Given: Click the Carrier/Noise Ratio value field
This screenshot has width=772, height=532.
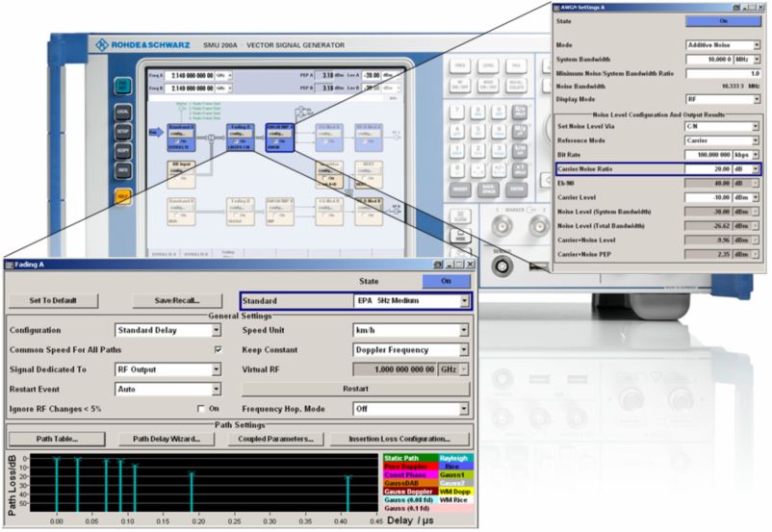Looking at the screenshot, I should point(708,169).
